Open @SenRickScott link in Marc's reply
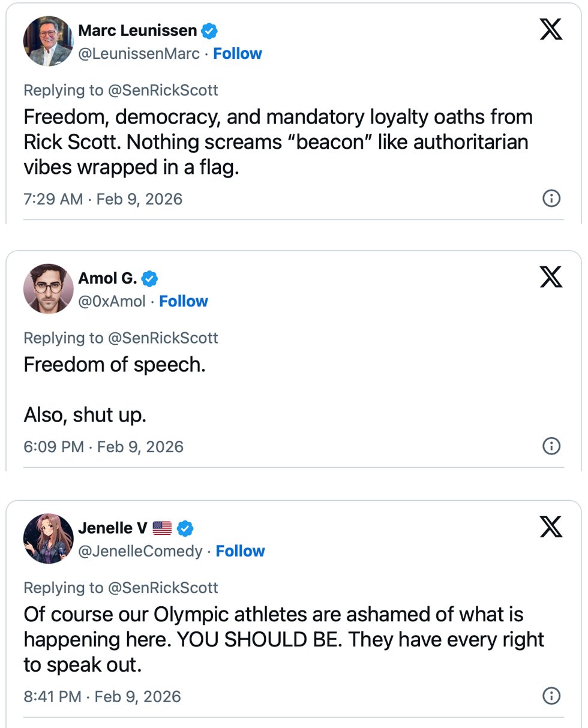Viewport: 588px width, 728px height. (163, 91)
